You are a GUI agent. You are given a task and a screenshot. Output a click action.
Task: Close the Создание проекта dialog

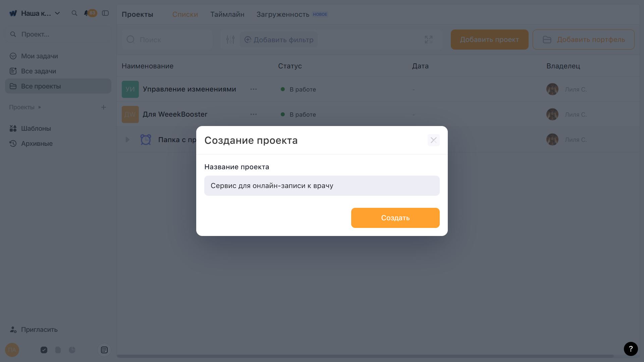(x=433, y=140)
